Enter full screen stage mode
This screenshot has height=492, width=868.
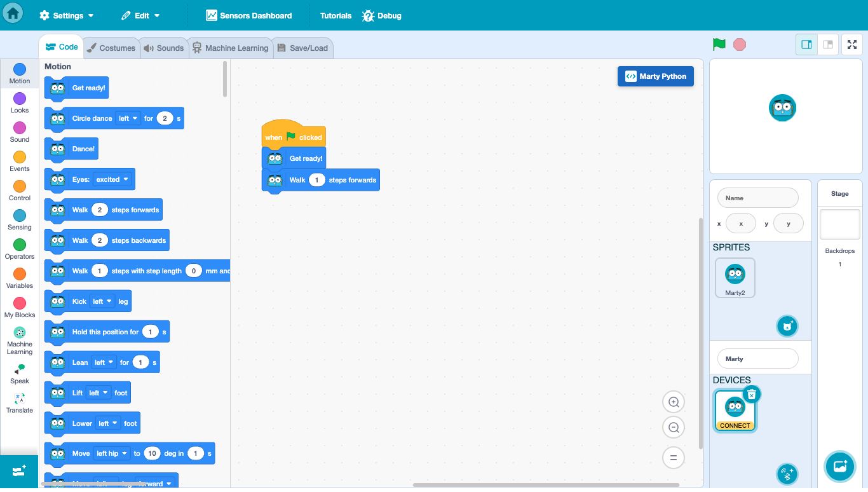pyautogui.click(x=851, y=44)
